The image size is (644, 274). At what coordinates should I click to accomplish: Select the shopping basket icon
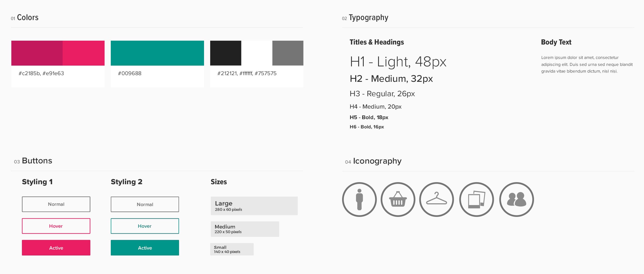[x=398, y=199]
